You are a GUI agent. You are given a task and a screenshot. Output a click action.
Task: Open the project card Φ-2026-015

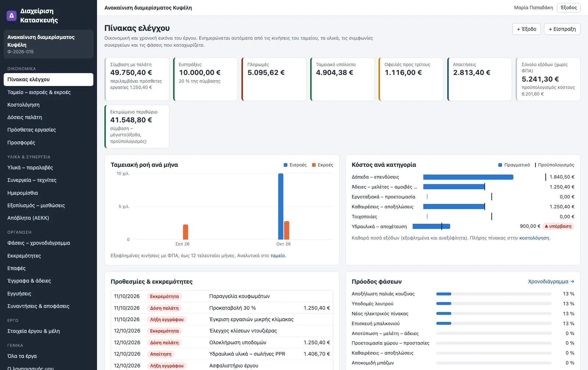49,44
